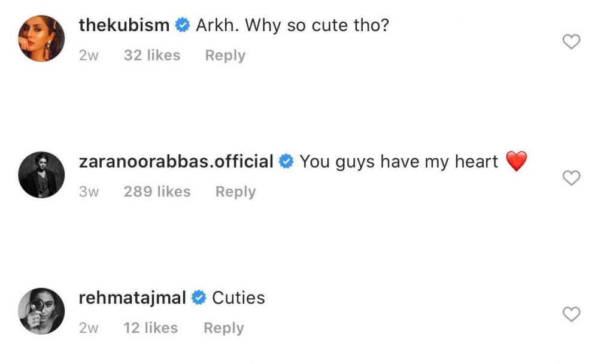This screenshot has height=364, width=613.
Task: Visit the zaranoorabbas.official username link
Action: click(x=176, y=162)
